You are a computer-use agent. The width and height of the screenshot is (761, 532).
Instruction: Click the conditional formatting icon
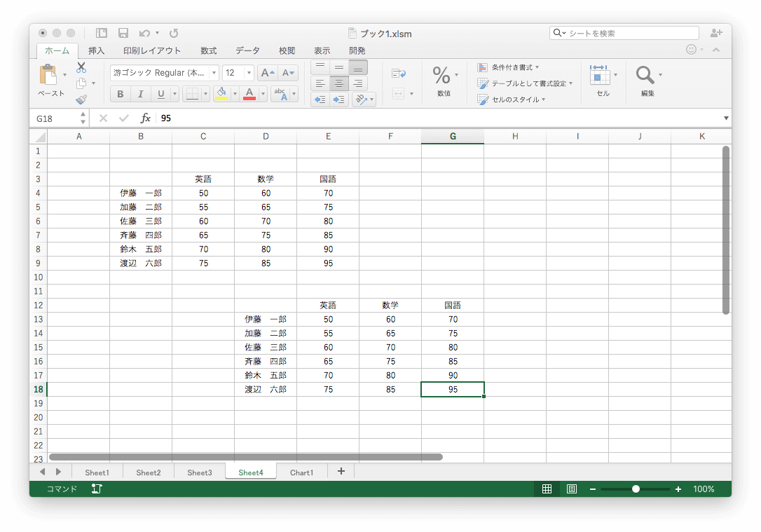(x=482, y=67)
